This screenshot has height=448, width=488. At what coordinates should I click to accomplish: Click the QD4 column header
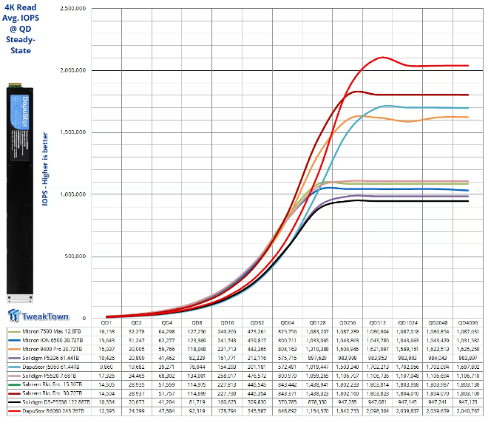tap(167, 323)
